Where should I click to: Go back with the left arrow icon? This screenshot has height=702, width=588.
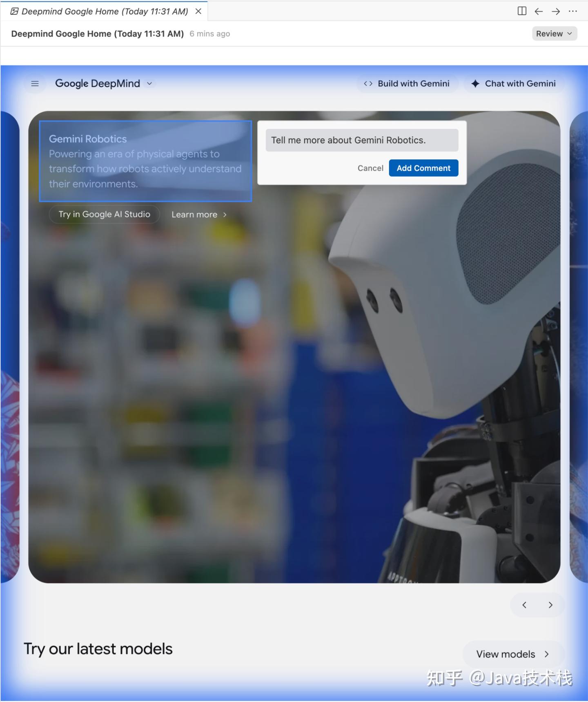click(x=539, y=11)
